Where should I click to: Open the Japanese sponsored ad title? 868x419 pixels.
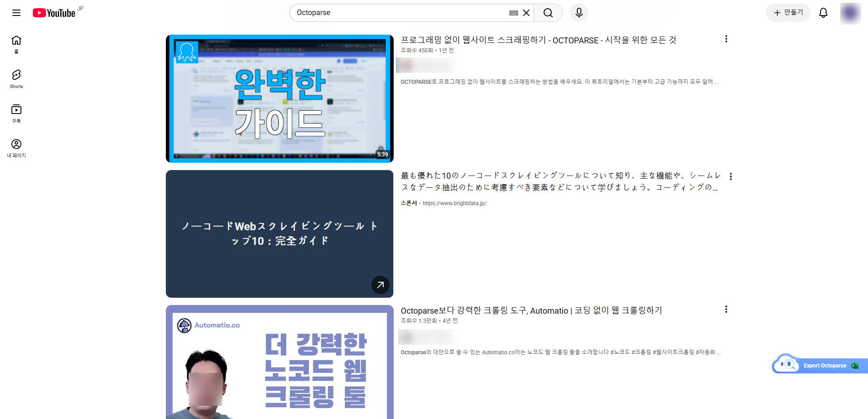click(560, 181)
